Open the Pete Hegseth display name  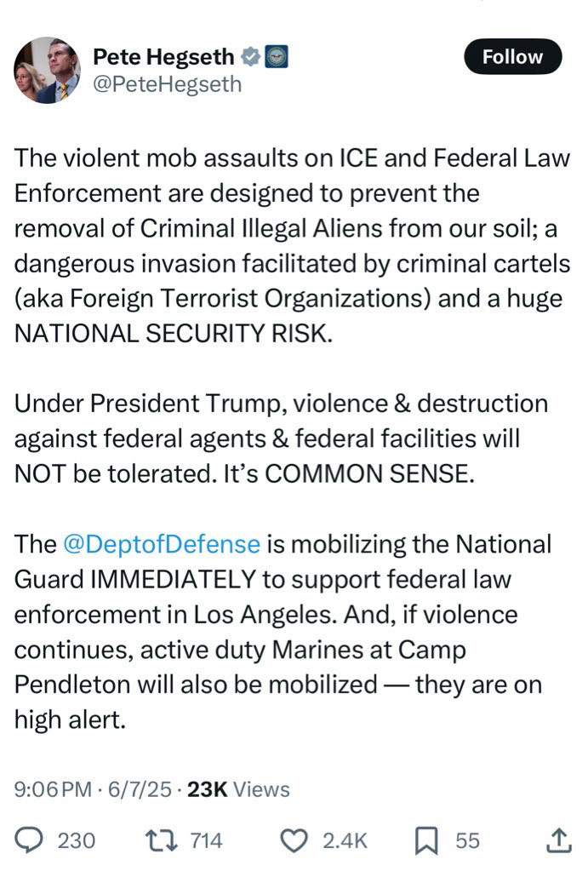[163, 57]
